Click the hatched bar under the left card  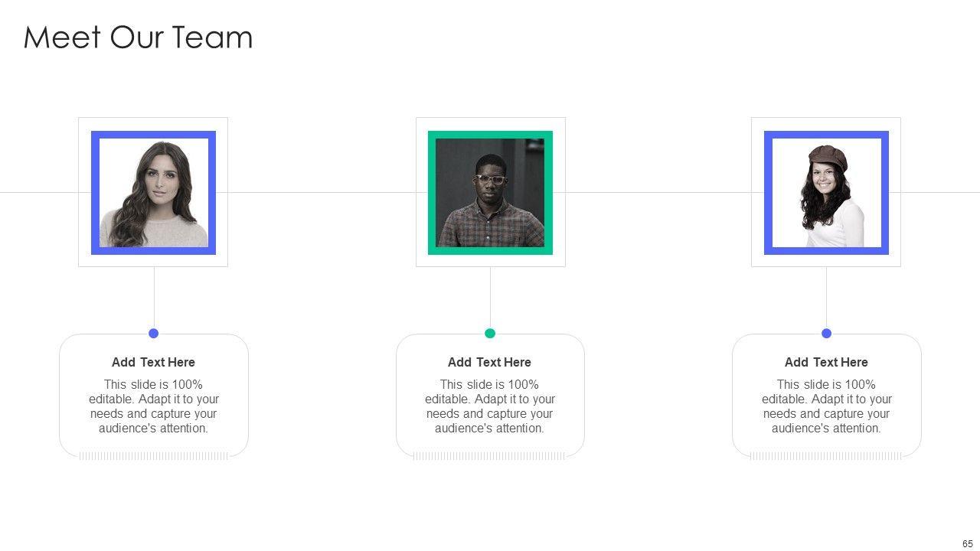click(153, 456)
